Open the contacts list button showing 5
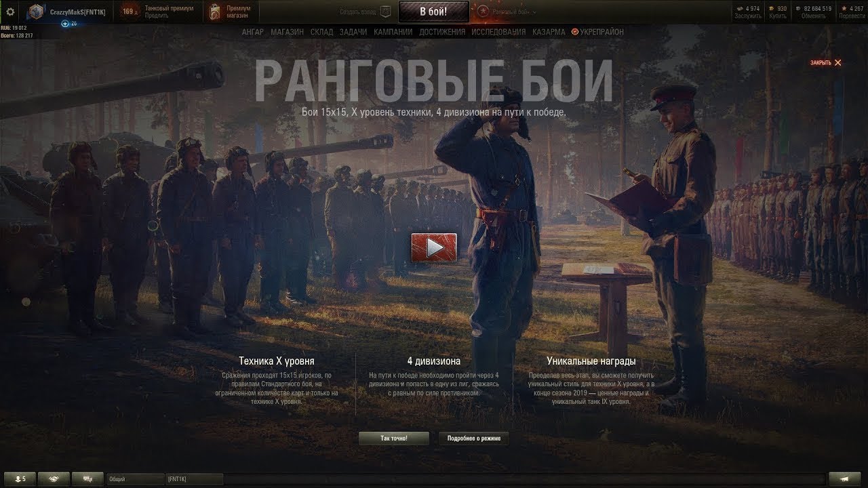 tap(18, 479)
